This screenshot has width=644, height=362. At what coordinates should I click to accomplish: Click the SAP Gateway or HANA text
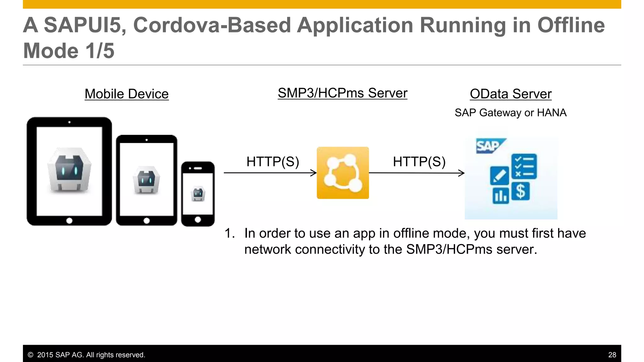point(511,112)
